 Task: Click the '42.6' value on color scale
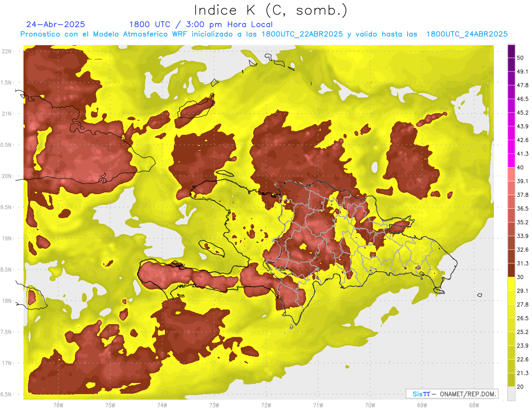coord(523,140)
